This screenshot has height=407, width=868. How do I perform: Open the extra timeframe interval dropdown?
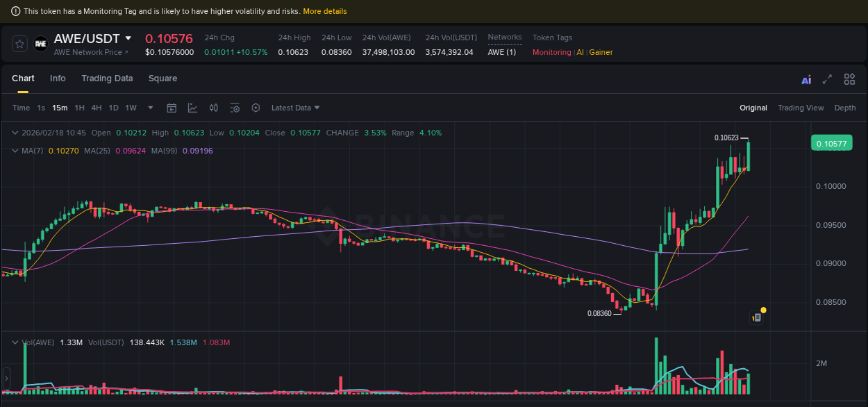pyautogui.click(x=149, y=108)
